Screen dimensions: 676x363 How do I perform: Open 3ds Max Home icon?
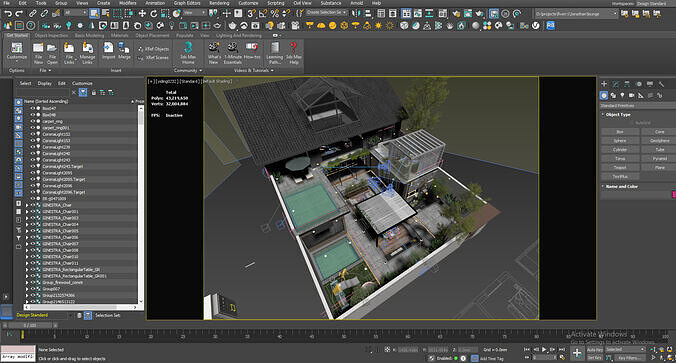coord(188,53)
